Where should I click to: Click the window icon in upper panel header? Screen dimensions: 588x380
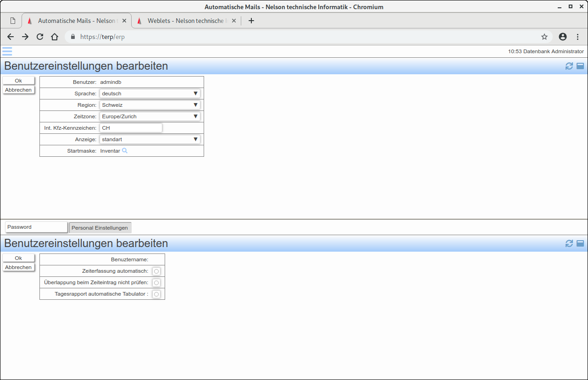pyautogui.click(x=580, y=66)
